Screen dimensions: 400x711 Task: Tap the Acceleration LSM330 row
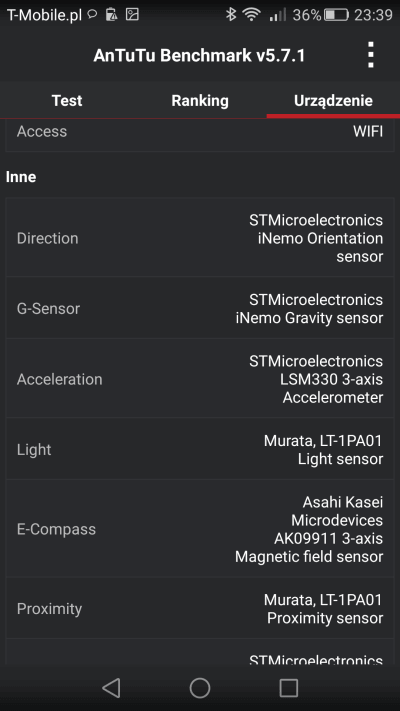pos(200,379)
